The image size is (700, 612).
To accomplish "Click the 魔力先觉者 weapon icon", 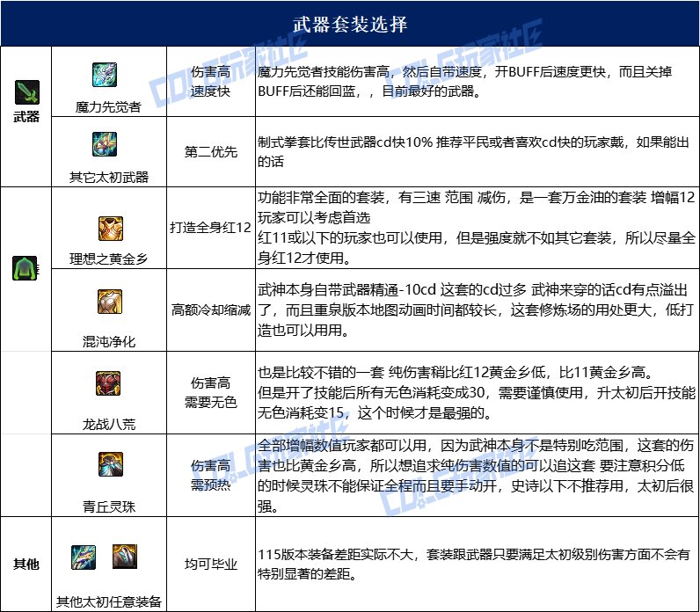I will click(105, 75).
